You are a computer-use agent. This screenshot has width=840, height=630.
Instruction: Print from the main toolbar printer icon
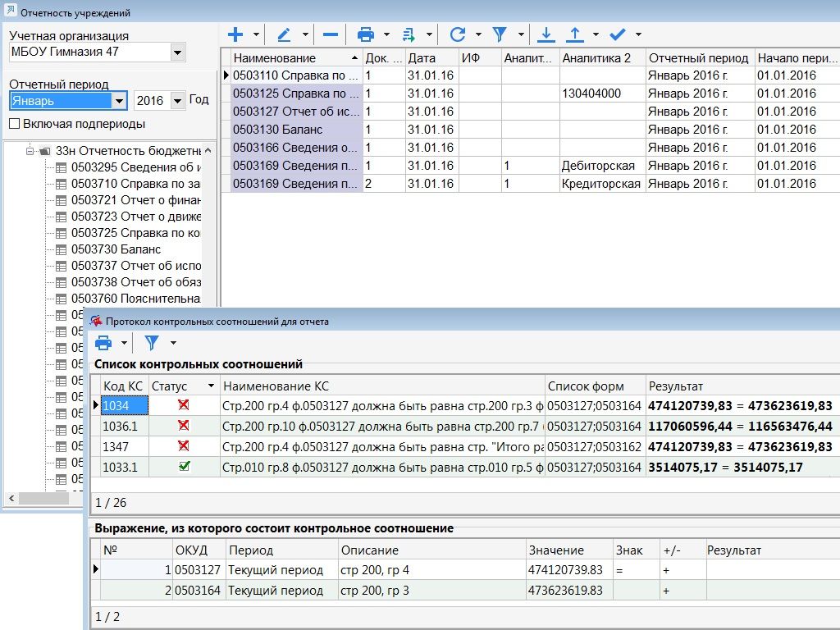365,34
